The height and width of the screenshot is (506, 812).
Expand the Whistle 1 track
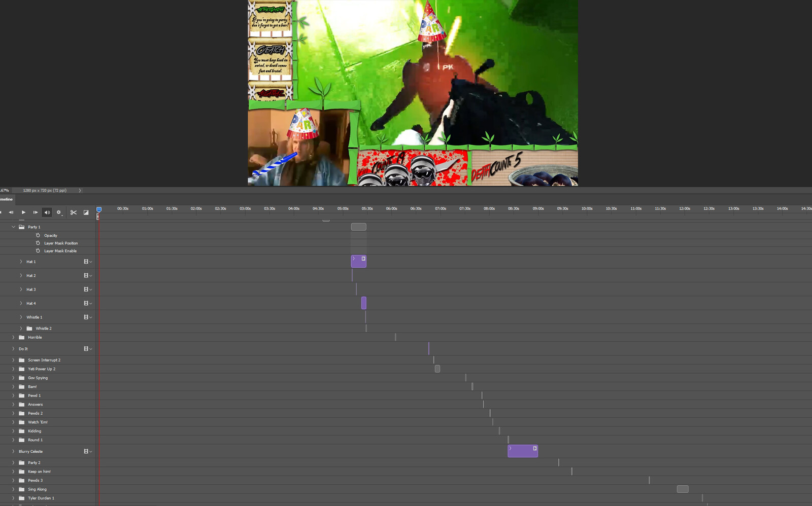[x=21, y=317]
